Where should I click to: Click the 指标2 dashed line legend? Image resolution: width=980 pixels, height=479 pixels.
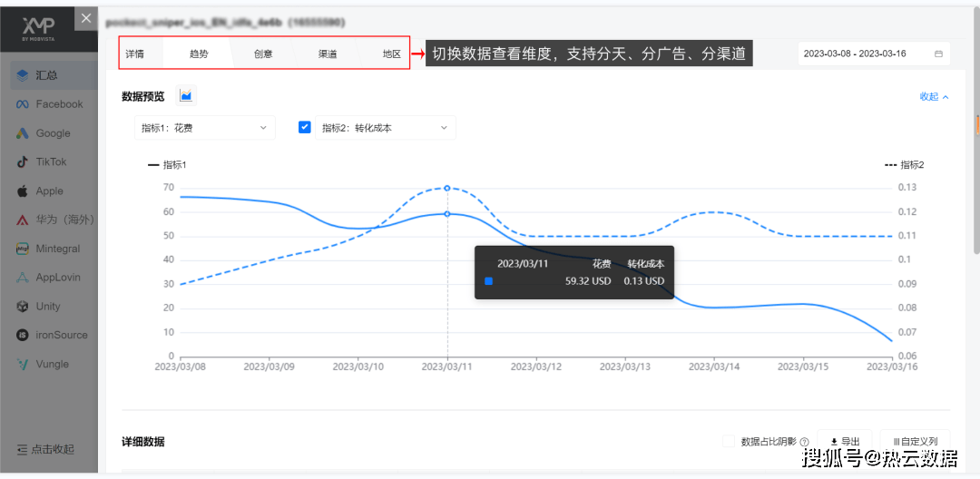[x=905, y=165]
